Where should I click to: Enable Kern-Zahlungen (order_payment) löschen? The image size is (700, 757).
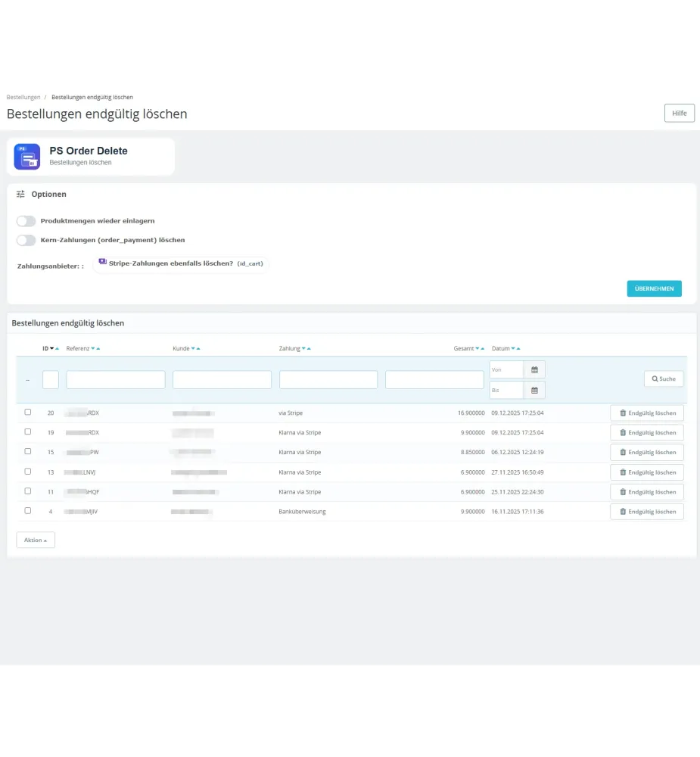pos(26,240)
